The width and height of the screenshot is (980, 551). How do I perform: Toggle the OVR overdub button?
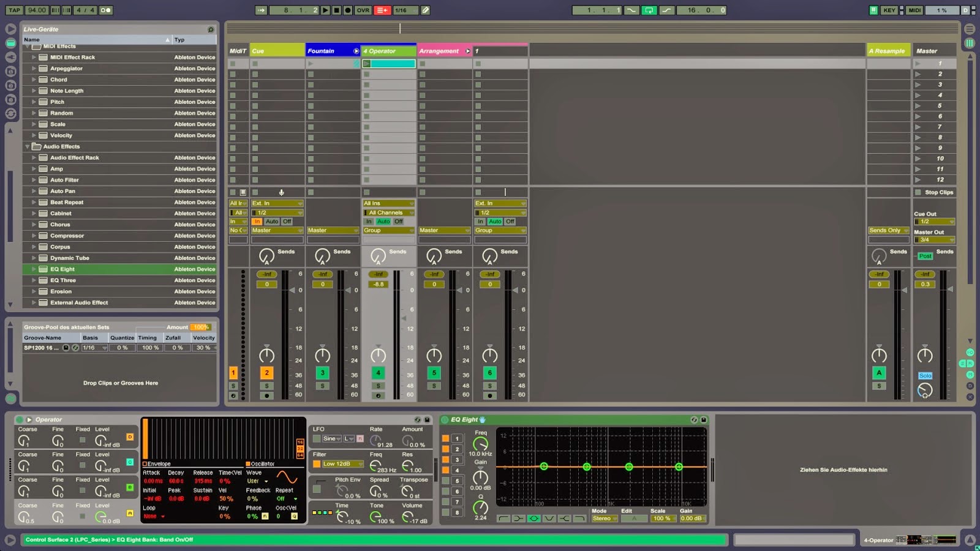363,10
